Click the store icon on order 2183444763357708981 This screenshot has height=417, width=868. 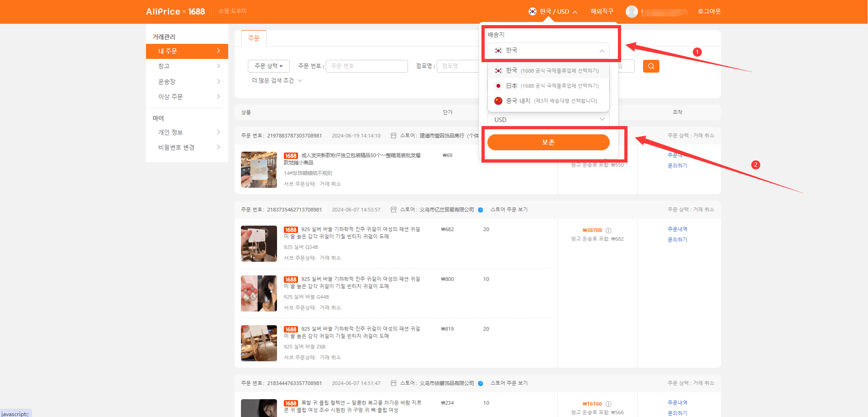(x=393, y=383)
